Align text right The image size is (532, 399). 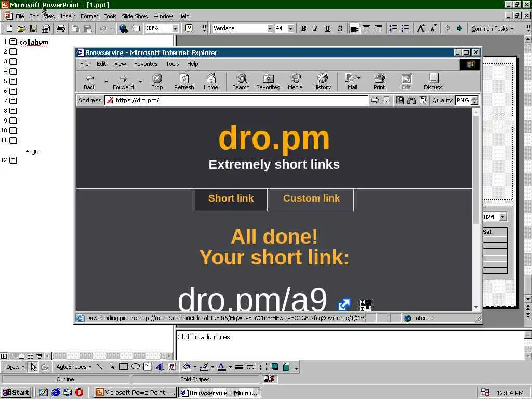click(378, 29)
